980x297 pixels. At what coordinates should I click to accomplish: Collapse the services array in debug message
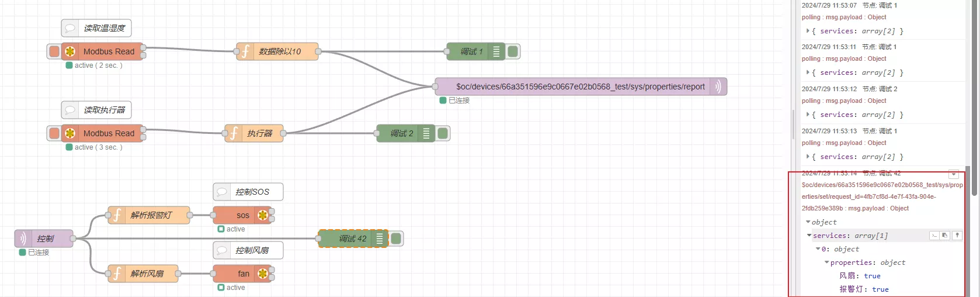[809, 236]
